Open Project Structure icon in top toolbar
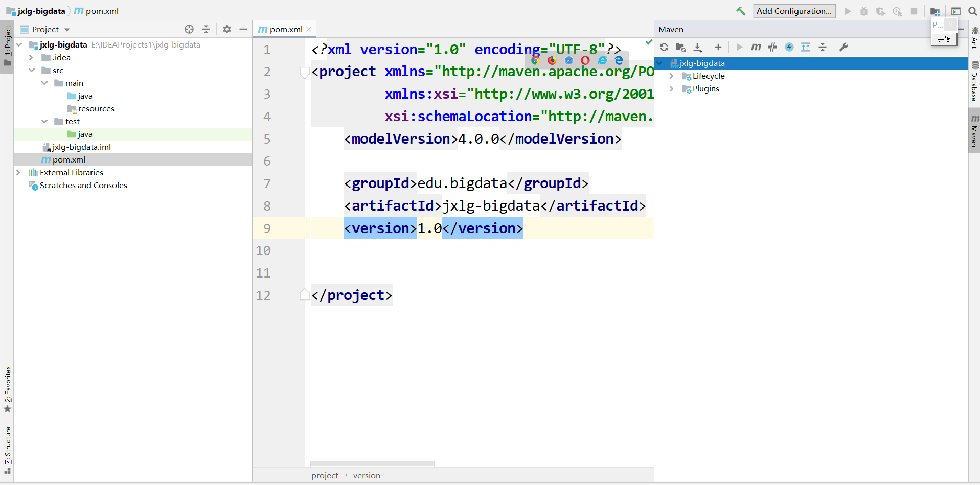The width and height of the screenshot is (980, 485). click(935, 11)
